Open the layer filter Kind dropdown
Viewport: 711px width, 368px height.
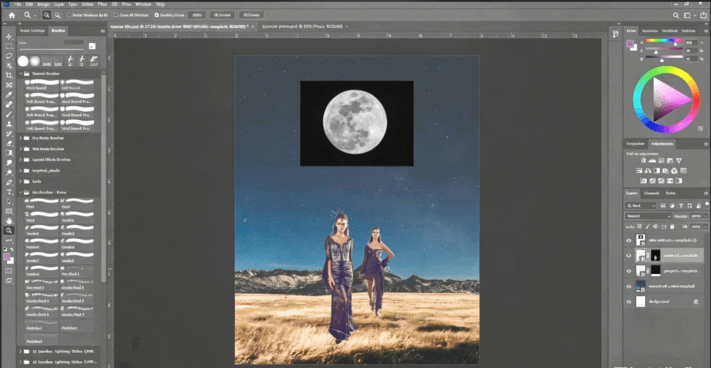point(641,206)
